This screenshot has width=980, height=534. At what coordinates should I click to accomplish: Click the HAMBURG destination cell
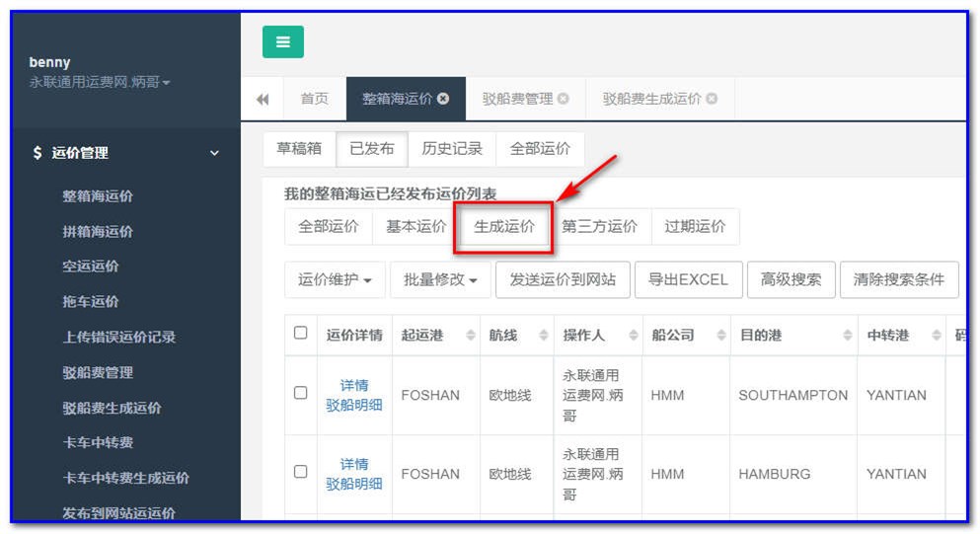[x=793, y=474]
